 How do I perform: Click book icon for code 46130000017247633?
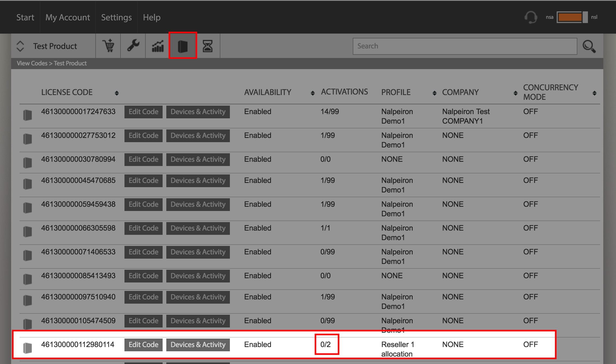pyautogui.click(x=28, y=115)
